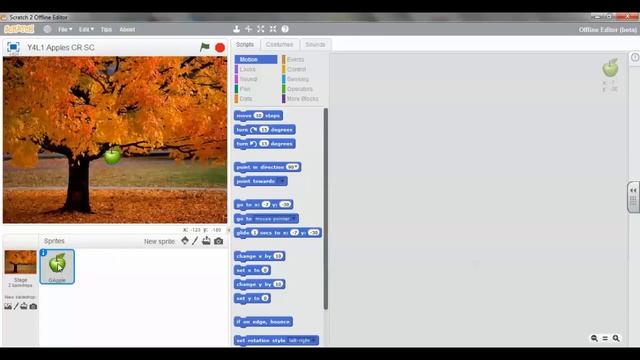Zoom out in scripts area

coord(594,338)
